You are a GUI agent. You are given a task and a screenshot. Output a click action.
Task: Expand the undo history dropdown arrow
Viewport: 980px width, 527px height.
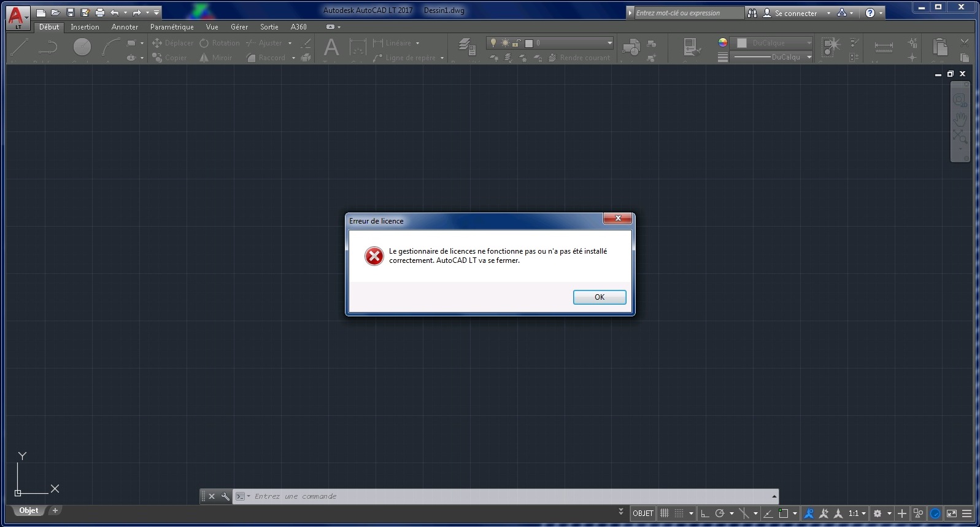125,12
